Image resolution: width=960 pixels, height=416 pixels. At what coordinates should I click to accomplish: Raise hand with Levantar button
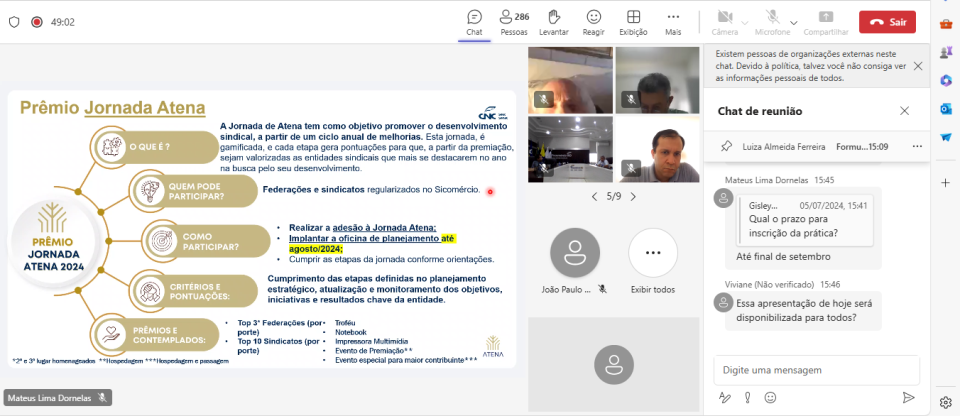tap(553, 23)
